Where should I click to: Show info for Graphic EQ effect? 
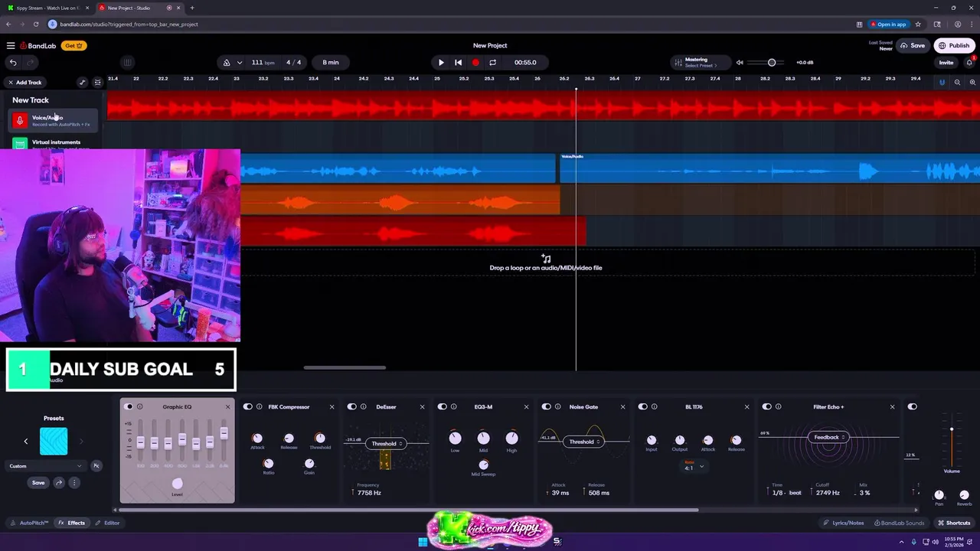[139, 407]
